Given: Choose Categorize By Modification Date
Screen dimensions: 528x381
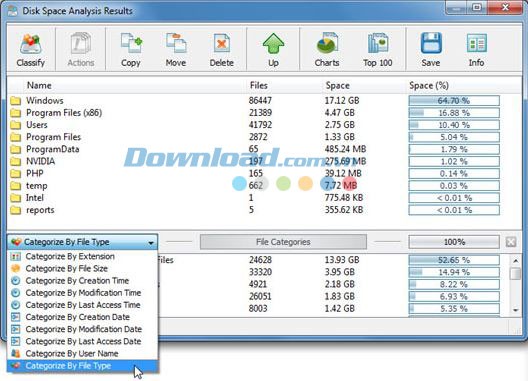Looking at the screenshot, I should click(82, 329).
